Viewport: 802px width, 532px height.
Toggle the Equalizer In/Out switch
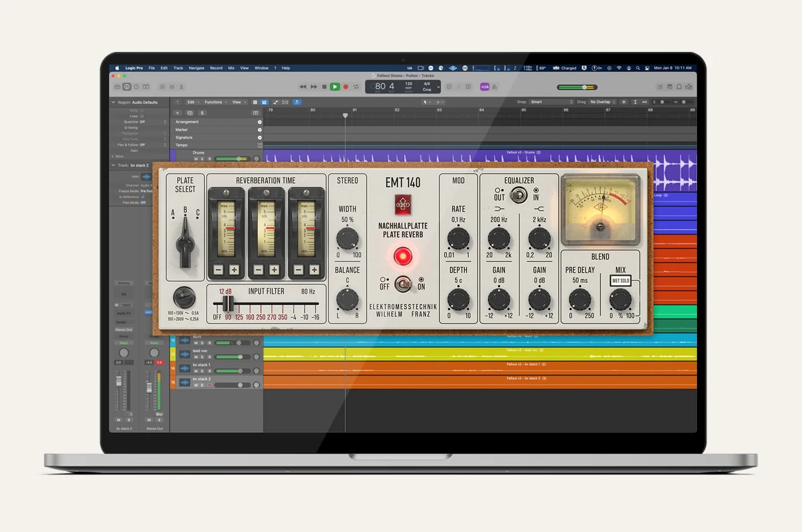point(519,195)
